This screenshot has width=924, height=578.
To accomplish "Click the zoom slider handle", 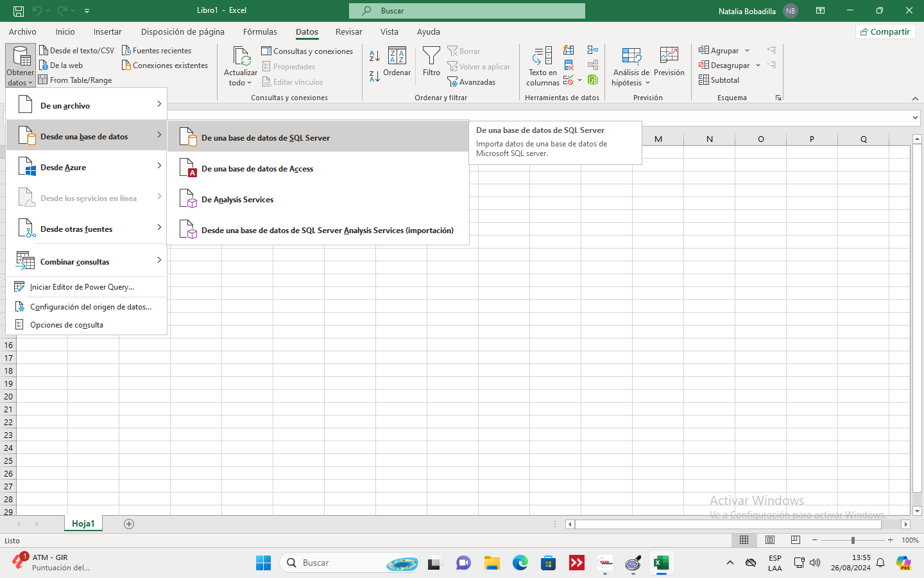I will tap(853, 540).
